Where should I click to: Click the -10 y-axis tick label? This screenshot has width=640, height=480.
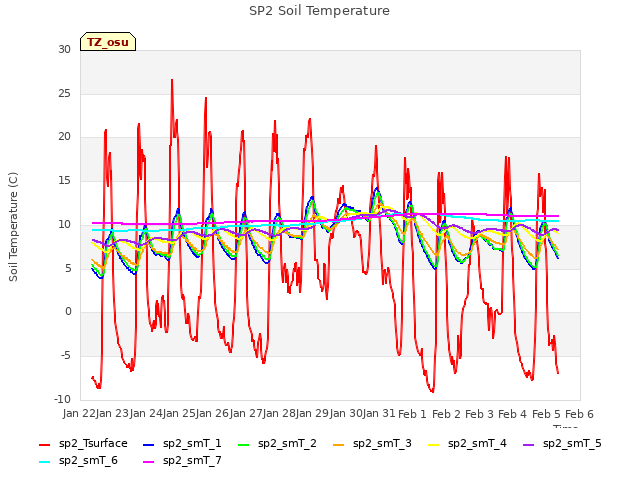pos(62,399)
